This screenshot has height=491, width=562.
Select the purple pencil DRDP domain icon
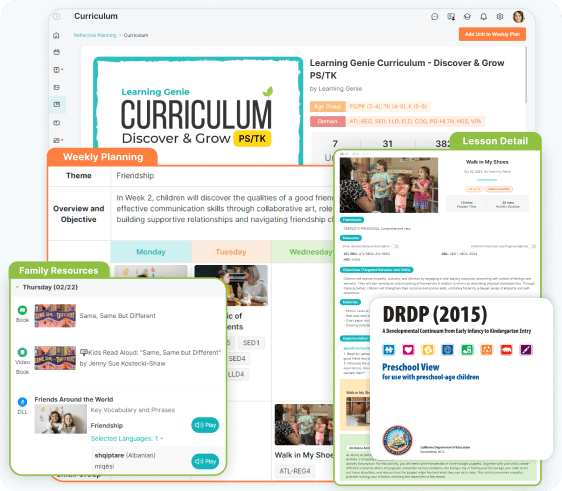click(x=526, y=349)
